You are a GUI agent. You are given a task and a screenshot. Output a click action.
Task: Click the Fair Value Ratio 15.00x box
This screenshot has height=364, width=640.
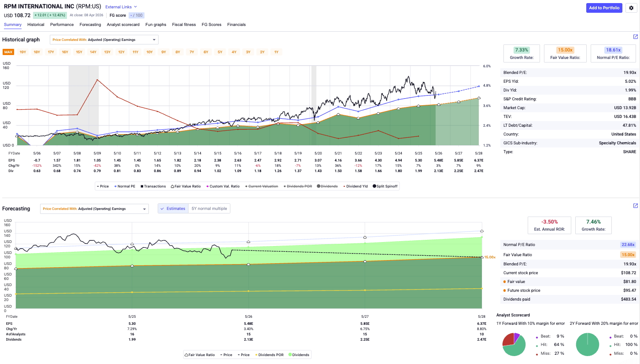565,53
